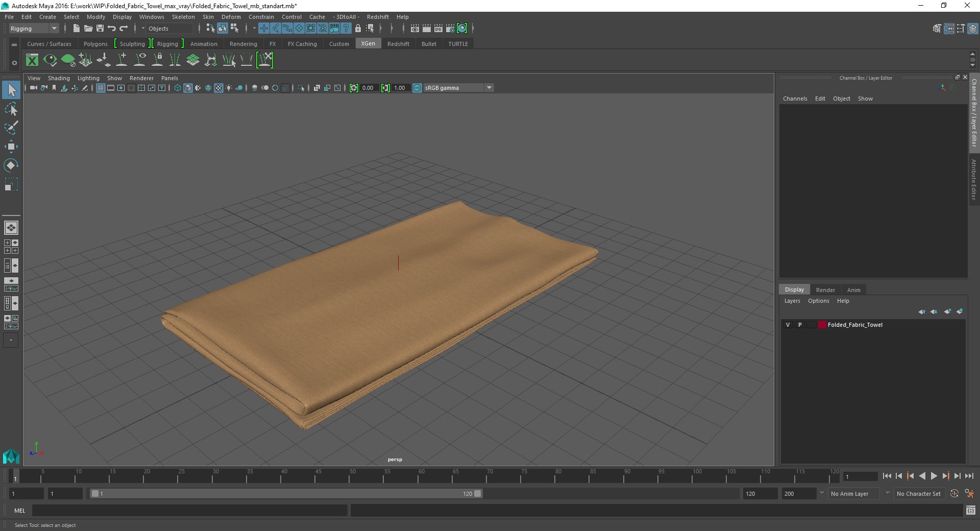980x531 pixels.
Task: Open the viewport Shading menu
Action: coord(59,78)
